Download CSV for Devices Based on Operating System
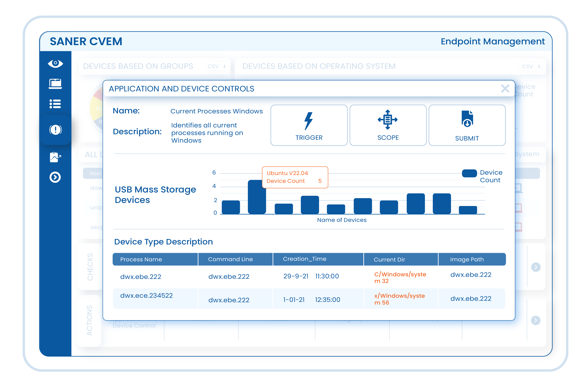The width and height of the screenshot is (588, 392). click(531, 66)
